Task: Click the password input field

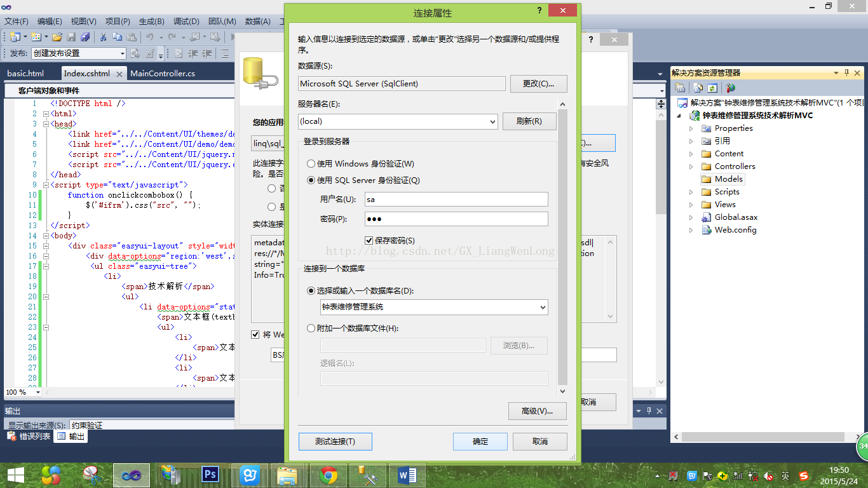Action: [456, 219]
